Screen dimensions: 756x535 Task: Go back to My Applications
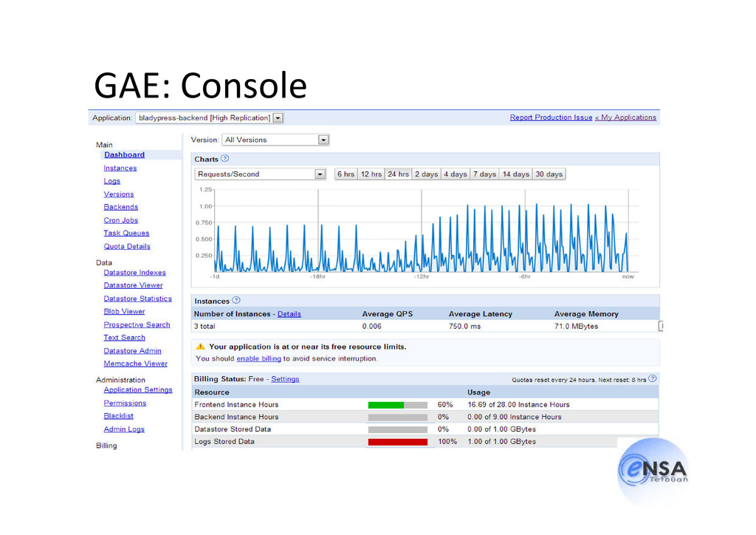tap(626, 117)
